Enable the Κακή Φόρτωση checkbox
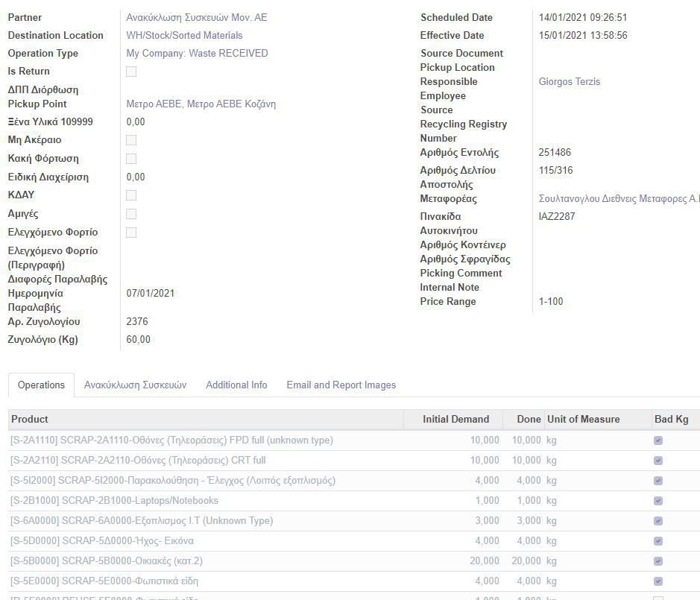This screenshot has height=600, width=700. pos(131,159)
